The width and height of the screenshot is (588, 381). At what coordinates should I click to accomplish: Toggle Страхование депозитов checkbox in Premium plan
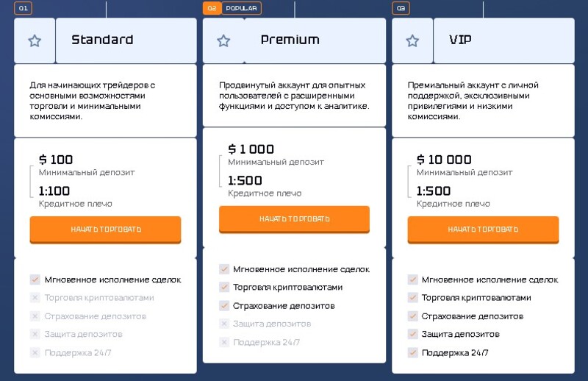[224, 306]
